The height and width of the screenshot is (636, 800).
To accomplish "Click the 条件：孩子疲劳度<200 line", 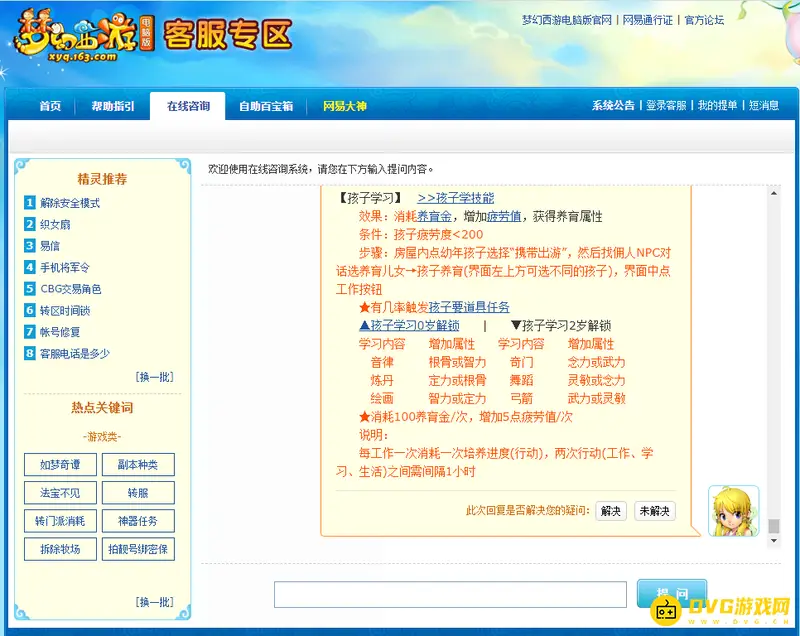I will [x=421, y=235].
